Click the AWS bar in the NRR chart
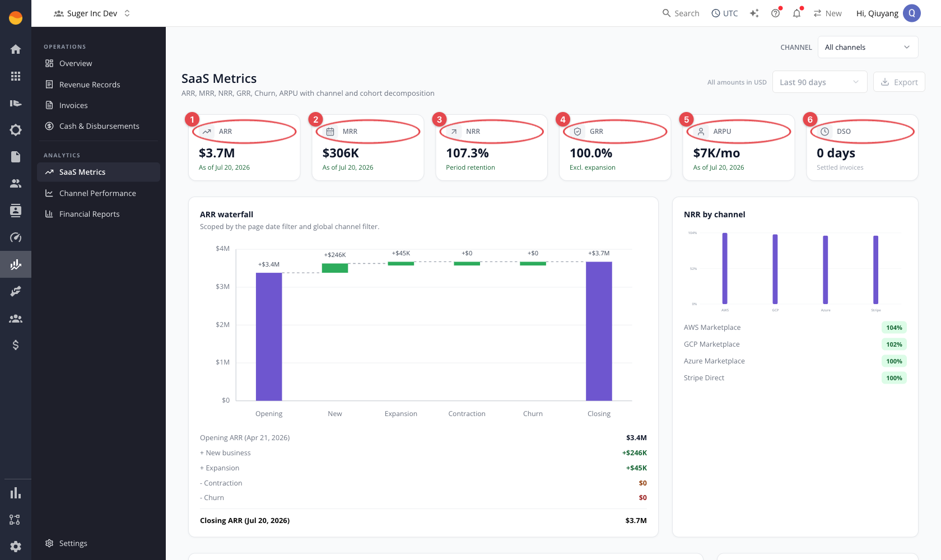 [725, 268]
